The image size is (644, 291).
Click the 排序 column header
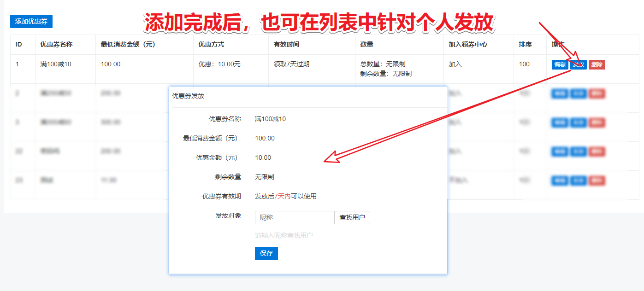click(x=525, y=45)
